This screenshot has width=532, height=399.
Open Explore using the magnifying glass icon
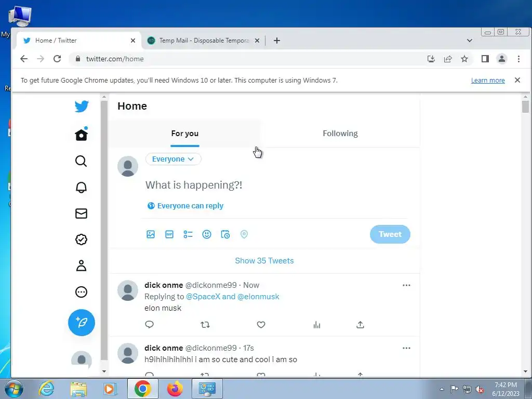click(81, 161)
